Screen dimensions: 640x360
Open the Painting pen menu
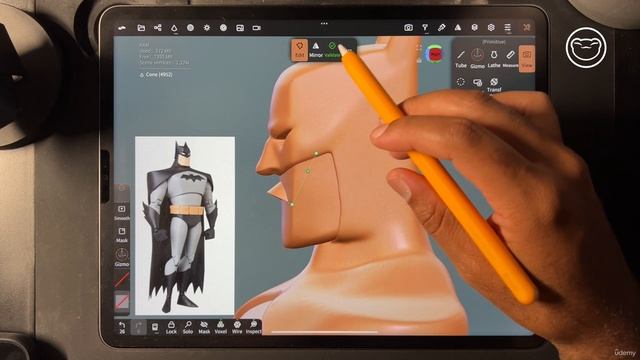(441, 27)
